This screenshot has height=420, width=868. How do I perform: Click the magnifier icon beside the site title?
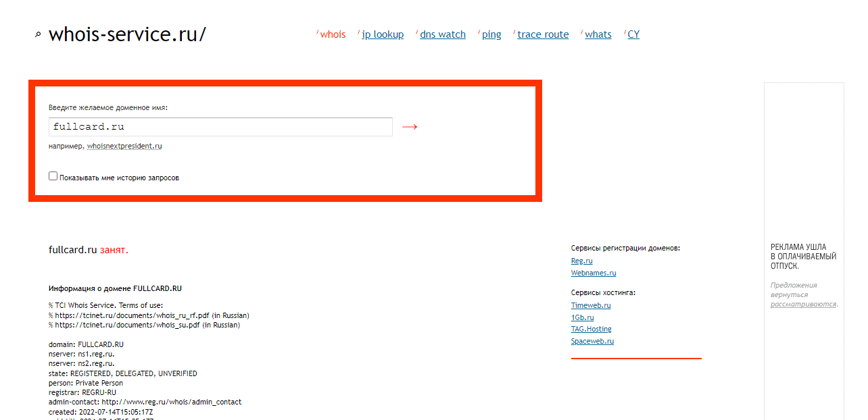pyautogui.click(x=38, y=35)
